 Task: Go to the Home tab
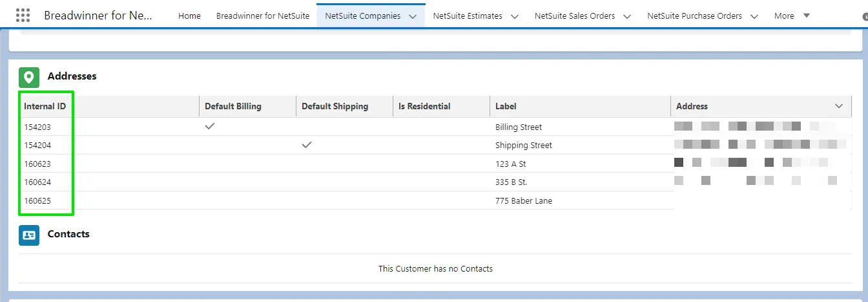189,16
